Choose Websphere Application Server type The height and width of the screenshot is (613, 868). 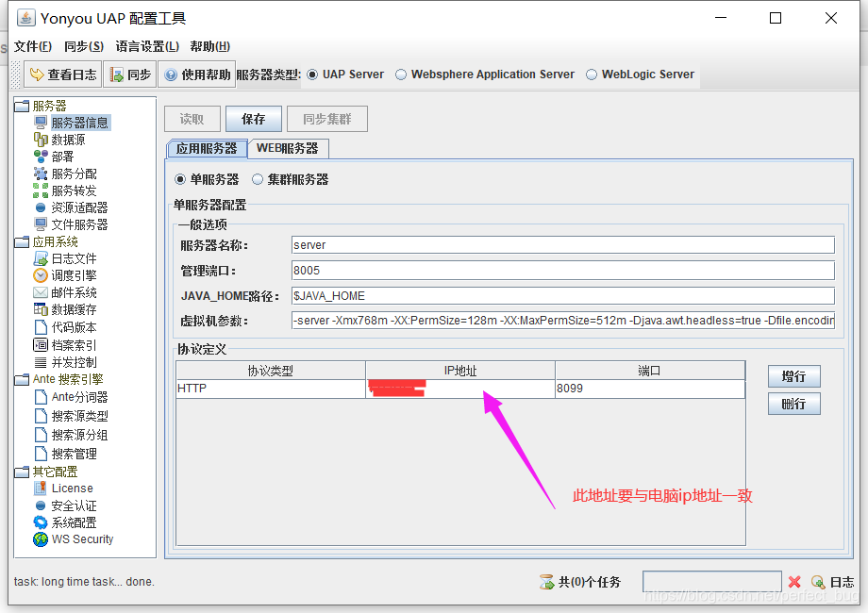(401, 75)
